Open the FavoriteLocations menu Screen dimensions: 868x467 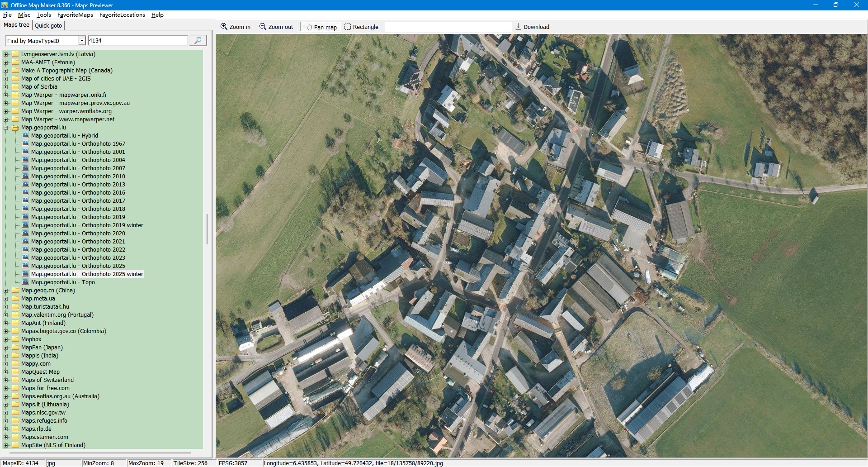122,15
